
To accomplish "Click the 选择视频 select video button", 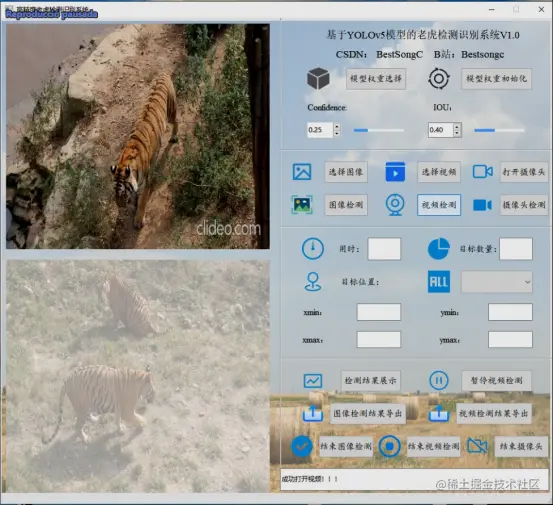I will (438, 172).
